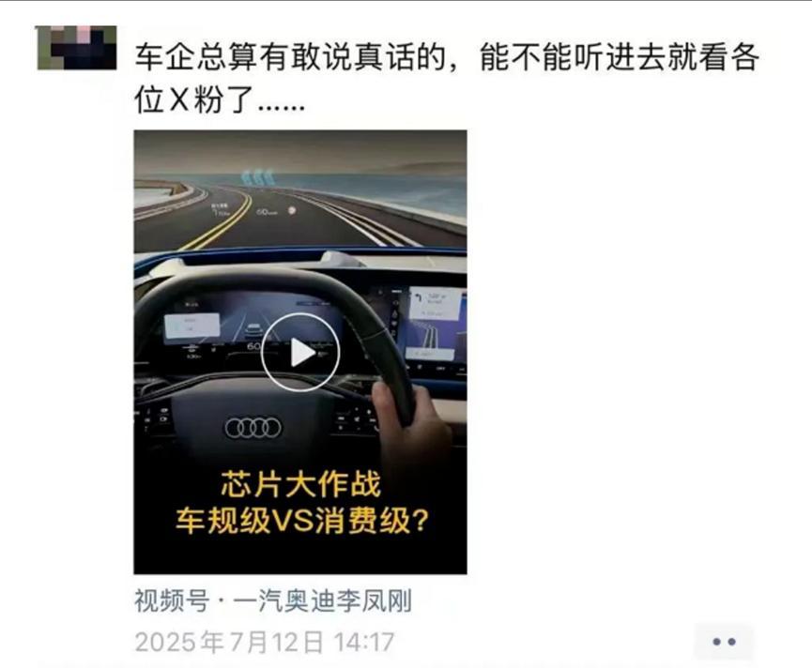
Task: Click the Audi four-rings logo
Action: coord(253,428)
